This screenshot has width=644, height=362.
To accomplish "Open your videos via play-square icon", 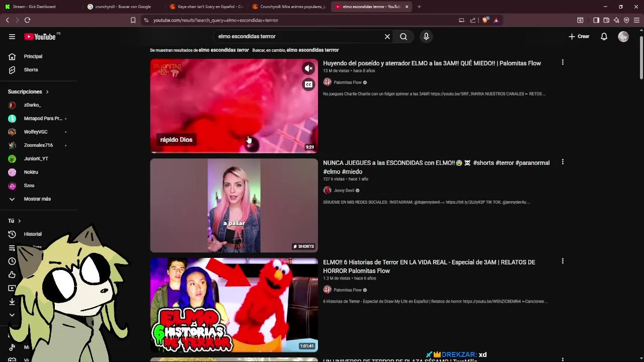I will [12, 288].
